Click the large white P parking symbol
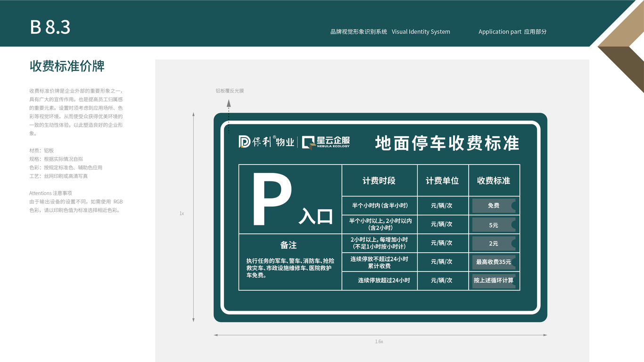The image size is (644, 362). (272, 199)
